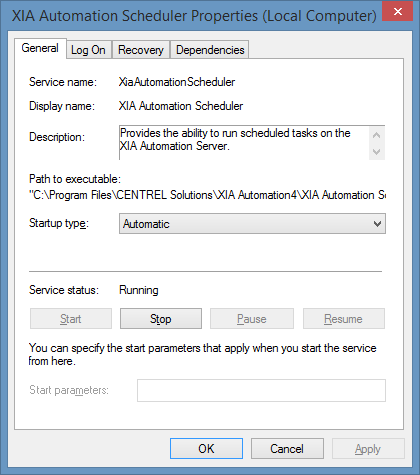
Task: Select the Dependencies tab
Action: coord(210,50)
